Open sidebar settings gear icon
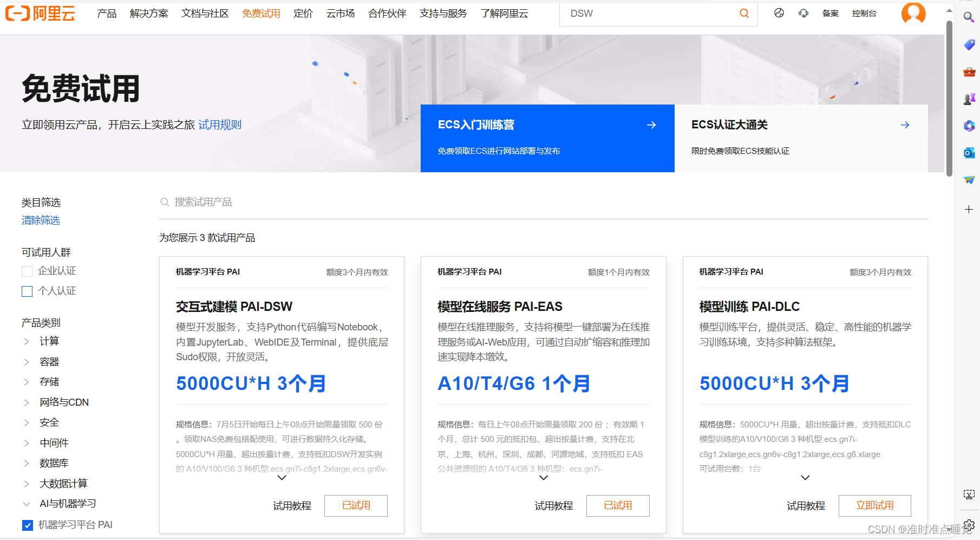The height and width of the screenshot is (540, 980). [x=969, y=525]
